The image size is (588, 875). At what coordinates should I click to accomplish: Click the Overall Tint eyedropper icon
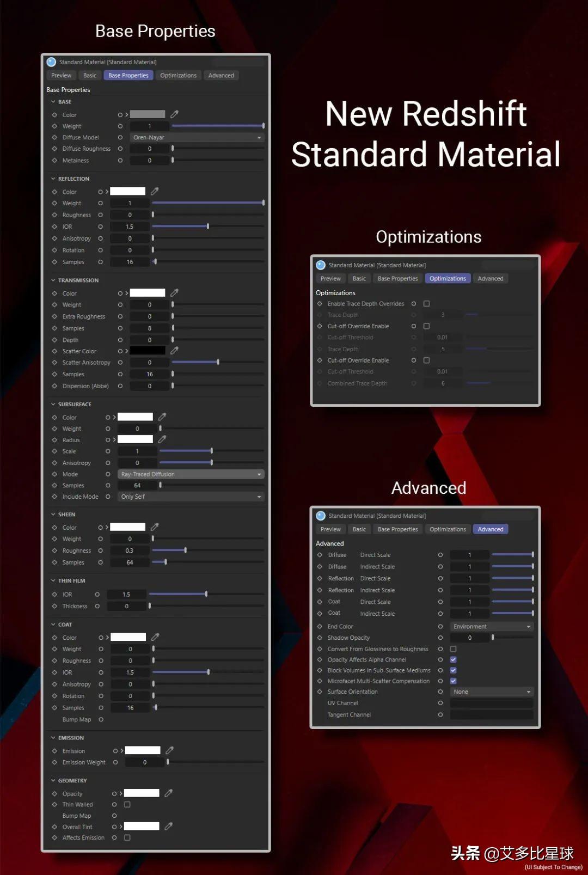click(x=169, y=826)
